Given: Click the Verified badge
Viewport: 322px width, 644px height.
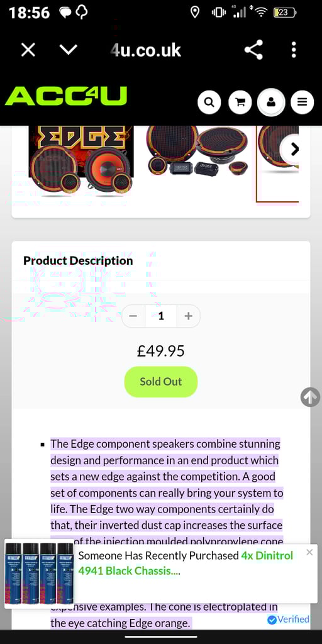Looking at the screenshot, I should (x=288, y=619).
